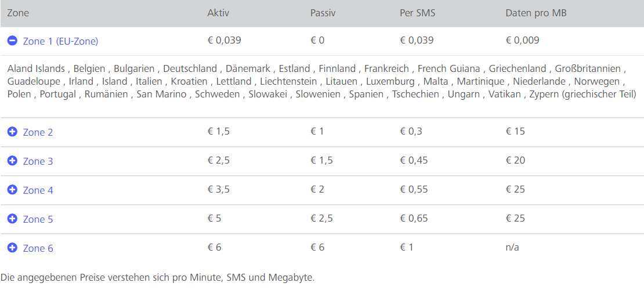Click the Zone column header
The image size is (644, 290).
coord(18,13)
